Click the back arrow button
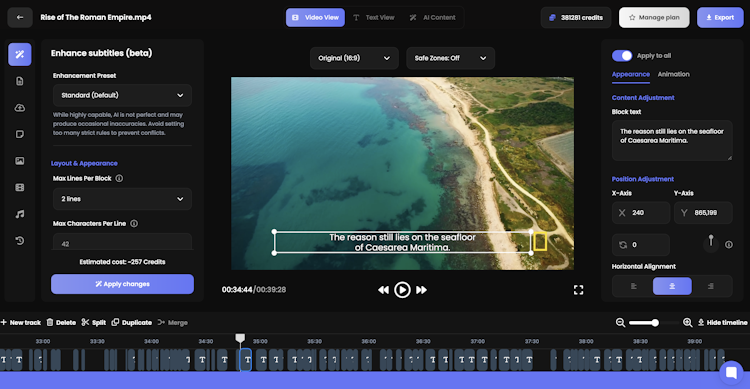 click(20, 17)
